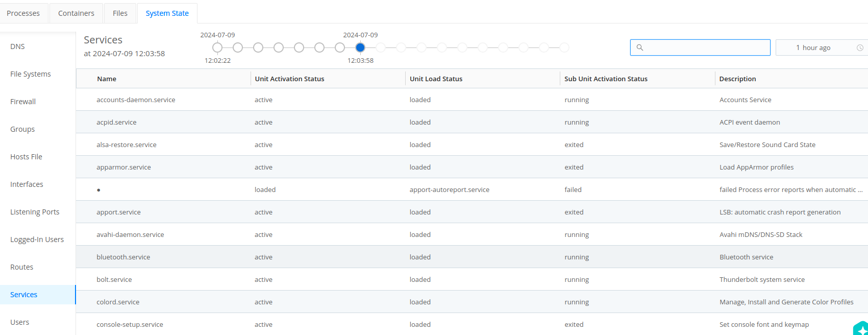Screen dimensions: 868x335
Task: Sort by Sub Unit Activation Status header
Action: [x=606, y=79]
